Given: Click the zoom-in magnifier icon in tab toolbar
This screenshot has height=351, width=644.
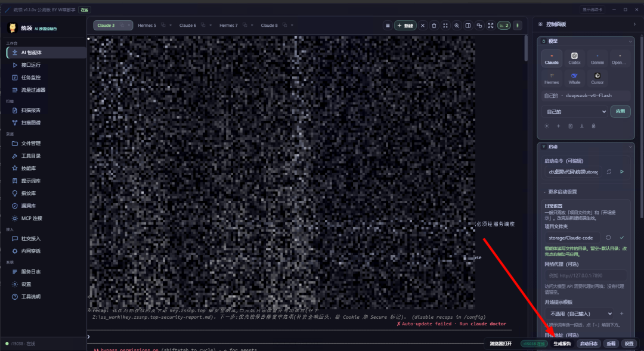Looking at the screenshot, I should [456, 26].
